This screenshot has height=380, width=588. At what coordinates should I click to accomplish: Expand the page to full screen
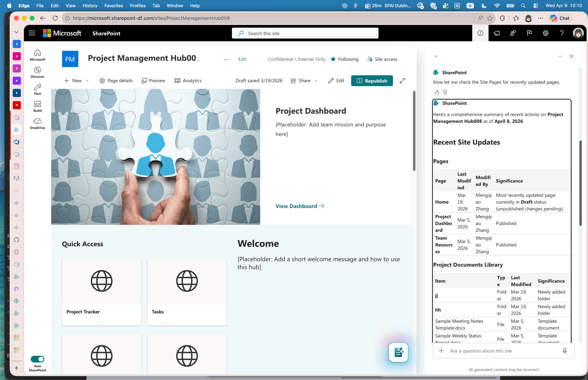tap(402, 81)
